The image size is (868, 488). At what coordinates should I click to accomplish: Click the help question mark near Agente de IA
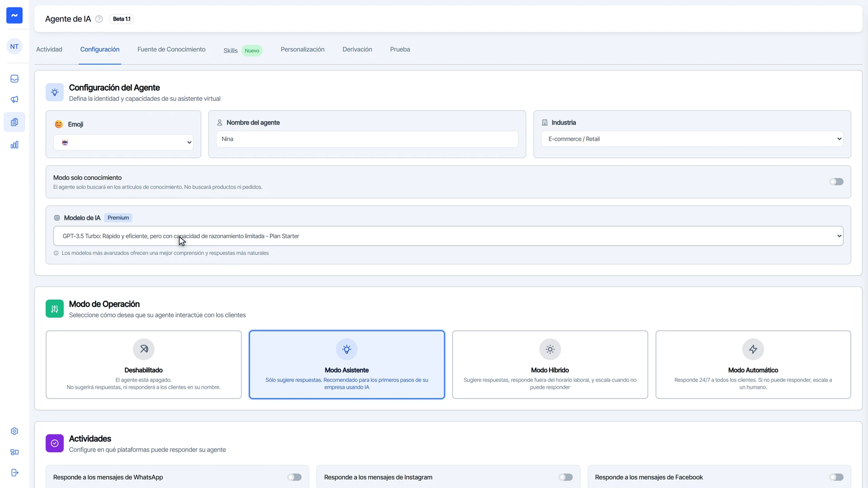click(99, 19)
